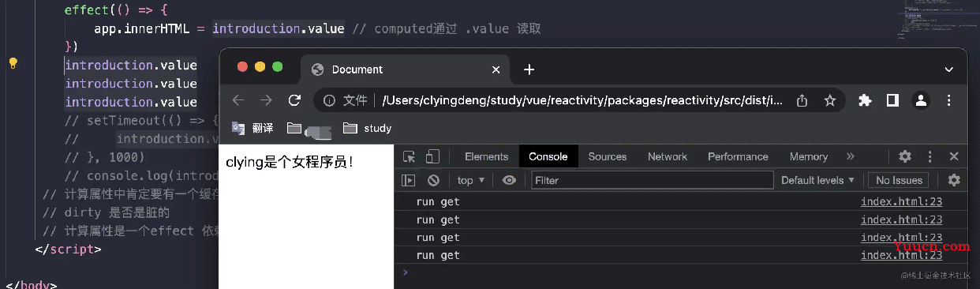This screenshot has height=289, width=980.
Task: Switch to the Performance panel
Action: point(738,156)
